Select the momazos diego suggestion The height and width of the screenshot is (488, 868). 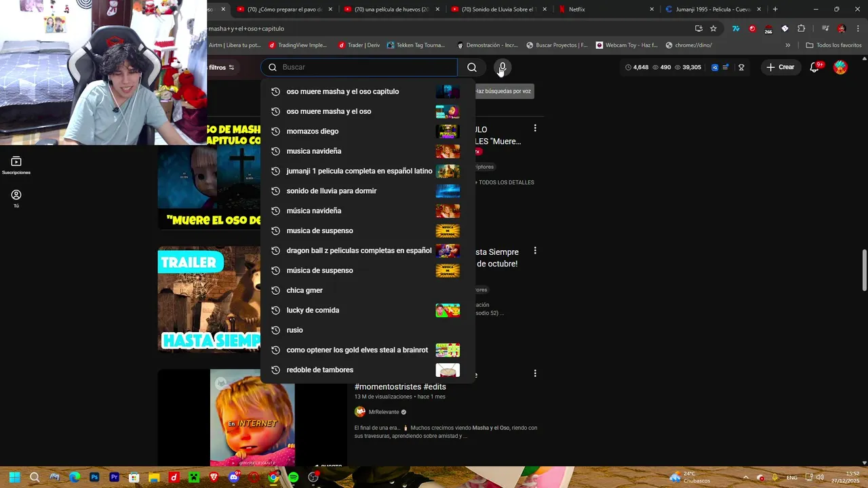[x=366, y=131]
